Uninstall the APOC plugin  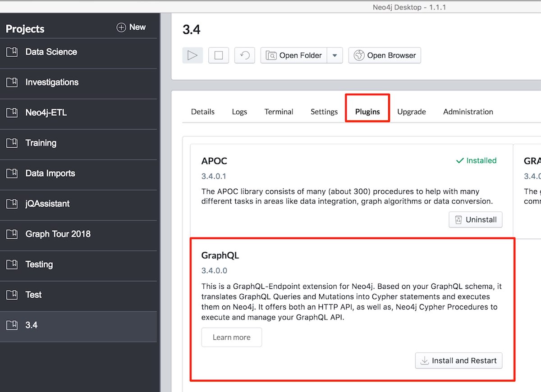click(476, 220)
